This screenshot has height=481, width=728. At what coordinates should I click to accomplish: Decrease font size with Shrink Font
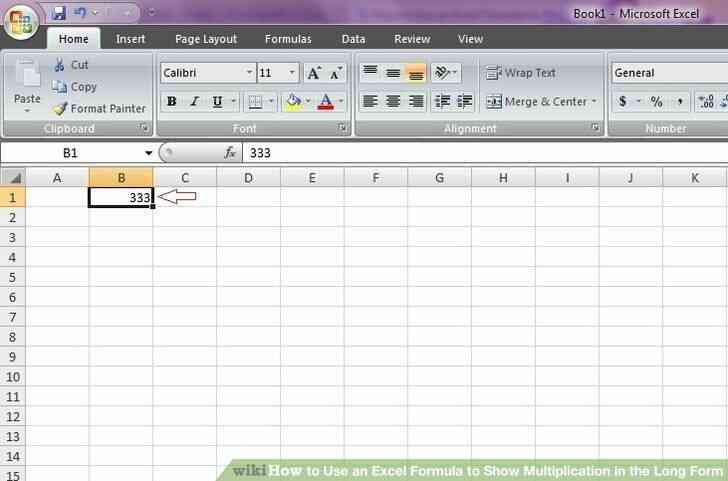335,73
